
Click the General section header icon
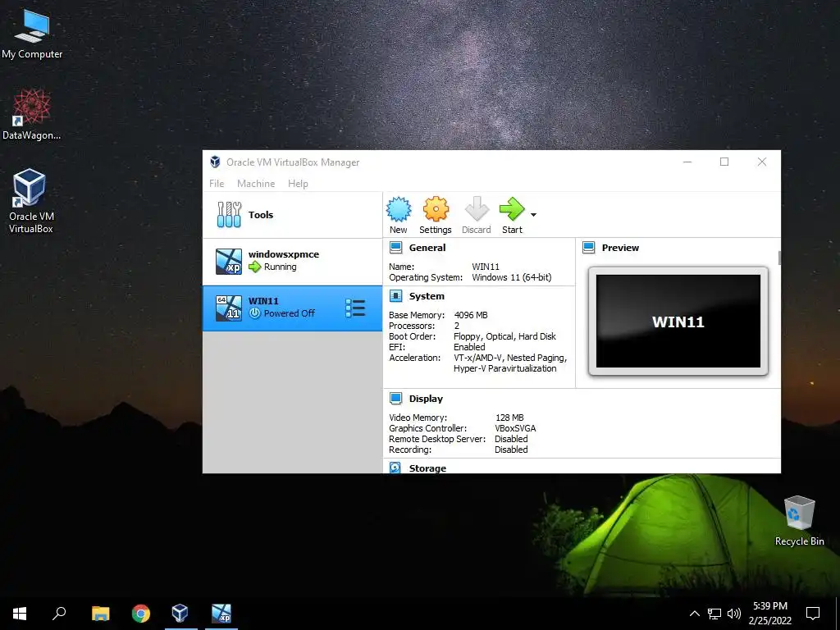[396, 248]
